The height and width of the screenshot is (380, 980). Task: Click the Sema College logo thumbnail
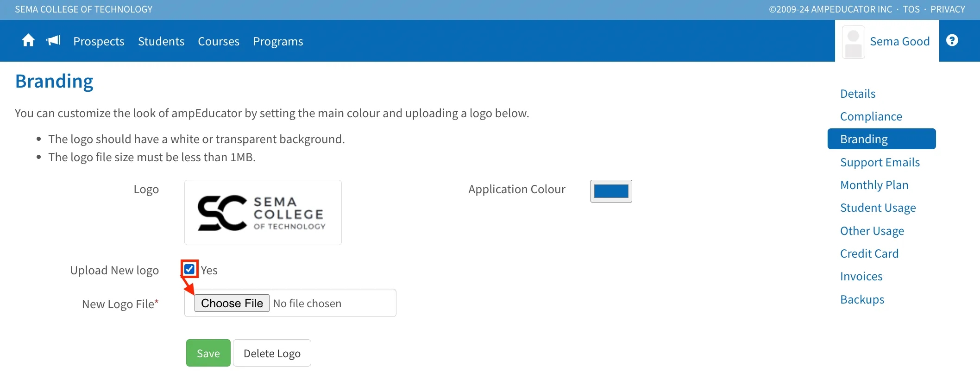tap(263, 213)
